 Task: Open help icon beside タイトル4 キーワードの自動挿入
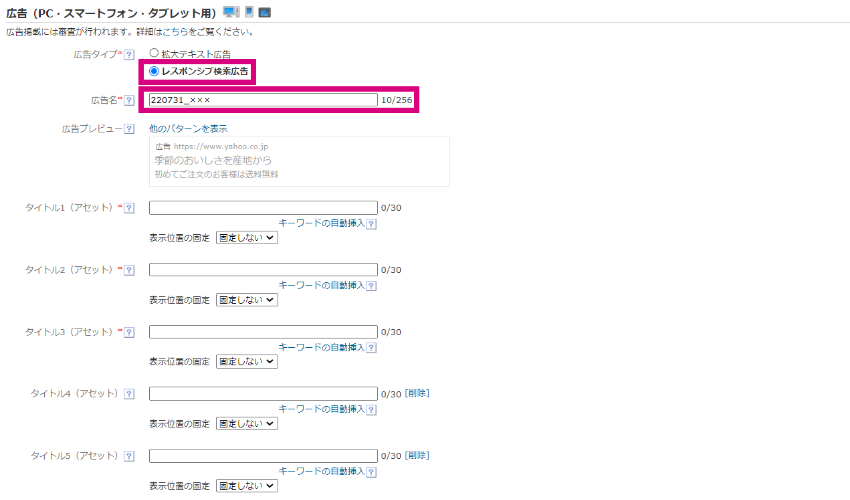point(371,410)
